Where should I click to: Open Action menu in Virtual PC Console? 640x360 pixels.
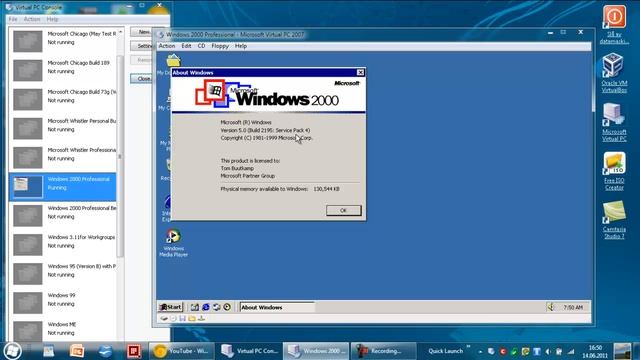click(32, 19)
